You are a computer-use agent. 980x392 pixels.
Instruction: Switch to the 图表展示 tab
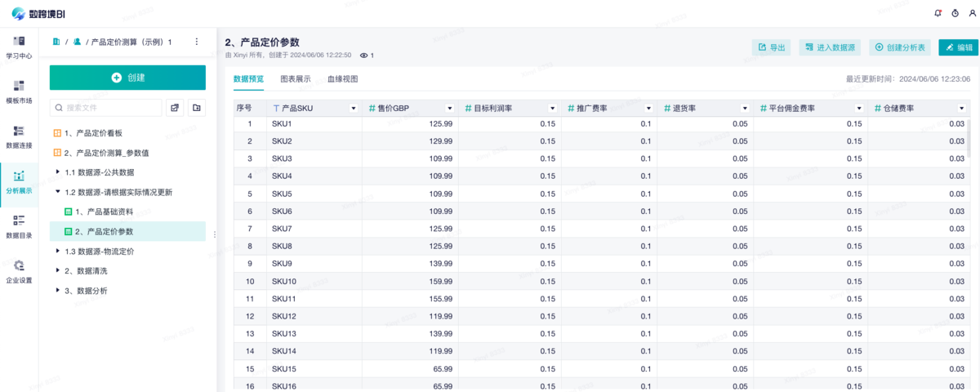tap(296, 79)
